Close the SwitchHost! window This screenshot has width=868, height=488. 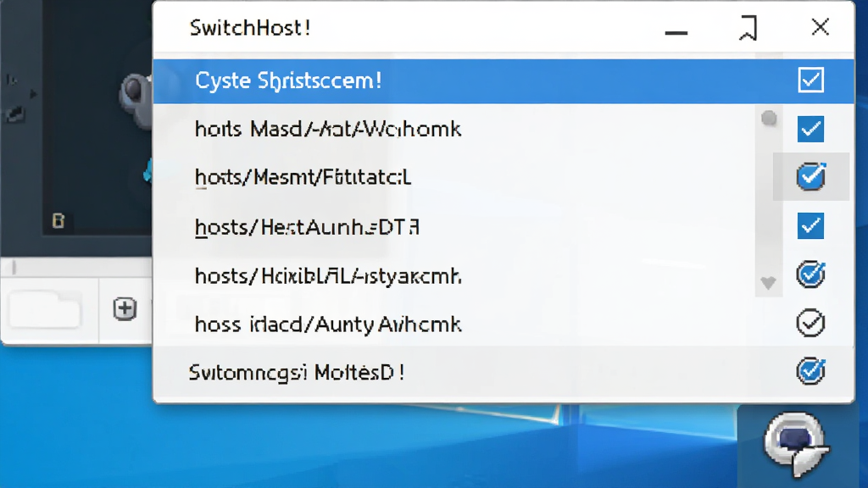click(x=820, y=26)
